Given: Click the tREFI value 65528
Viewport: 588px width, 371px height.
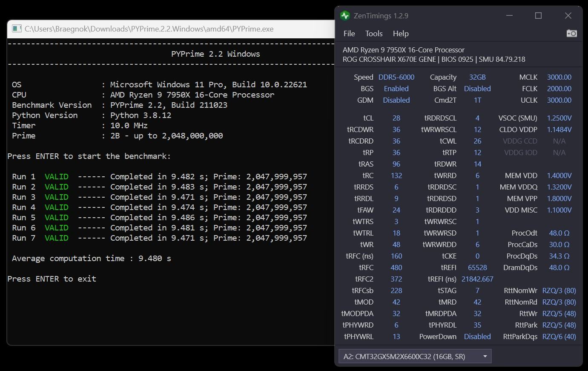Looking at the screenshot, I should click(477, 267).
